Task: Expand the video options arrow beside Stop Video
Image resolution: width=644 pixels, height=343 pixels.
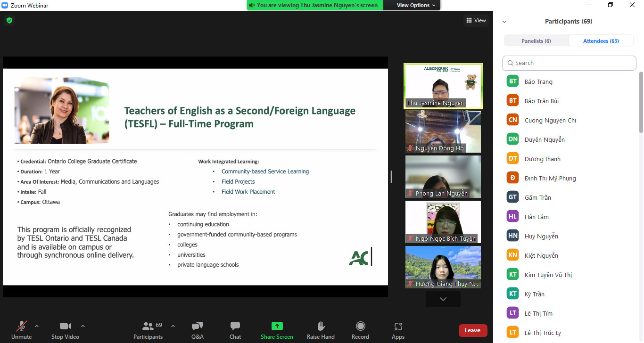Action: (83, 326)
